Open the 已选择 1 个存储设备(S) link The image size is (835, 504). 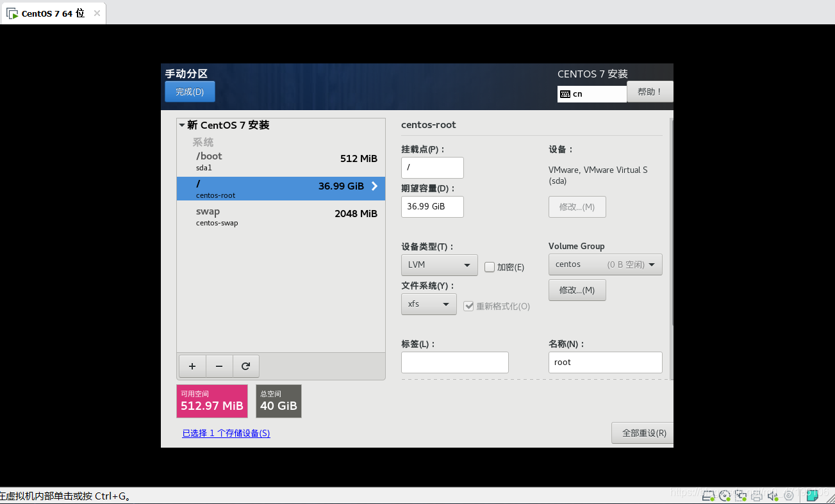[226, 433]
